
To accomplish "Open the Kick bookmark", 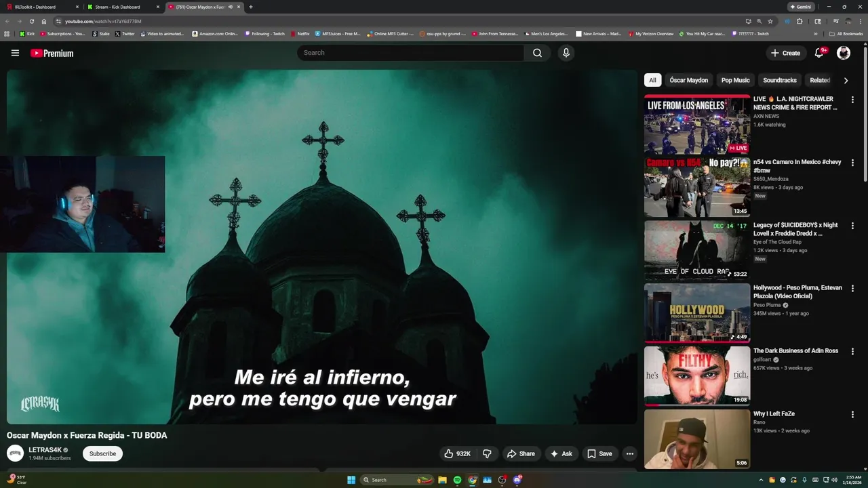I will pyautogui.click(x=27, y=33).
